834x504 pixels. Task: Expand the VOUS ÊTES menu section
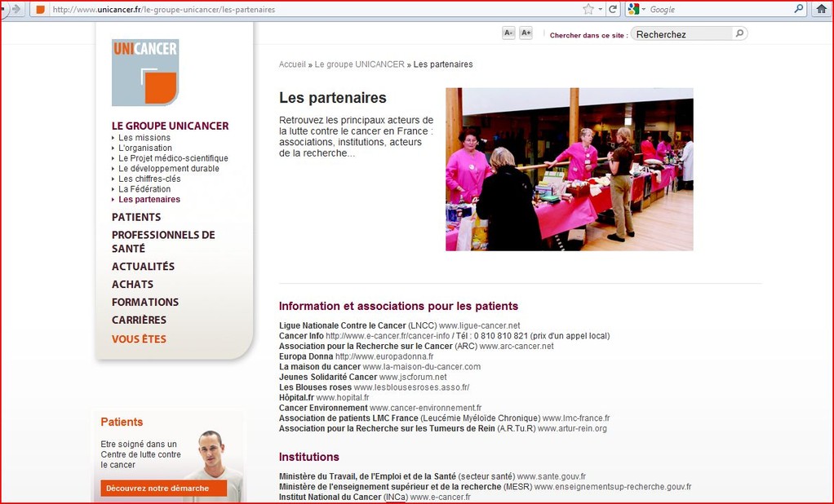point(139,339)
